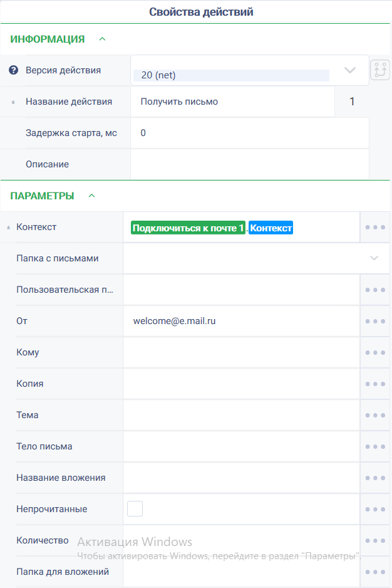Image resolution: width=392 pixels, height=588 pixels.
Task: Open the three-dots menu for Копия field
Action: click(x=375, y=384)
